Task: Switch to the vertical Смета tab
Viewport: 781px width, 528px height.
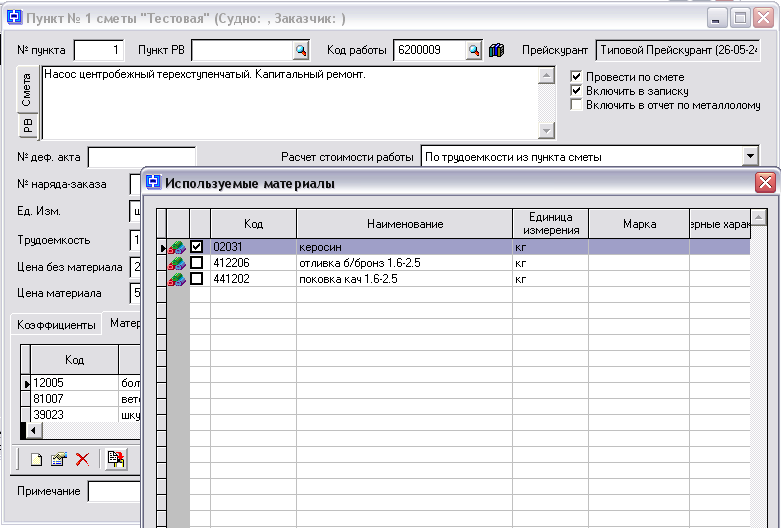Action: [26, 90]
